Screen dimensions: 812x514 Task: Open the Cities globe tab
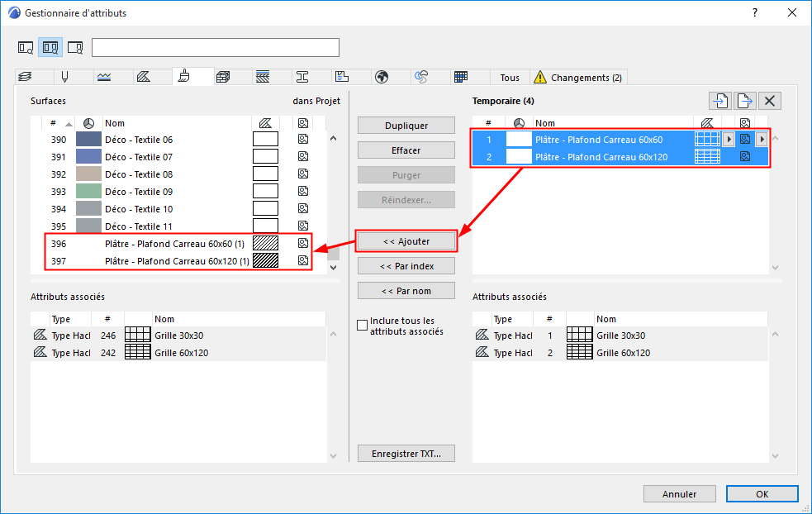(x=382, y=77)
